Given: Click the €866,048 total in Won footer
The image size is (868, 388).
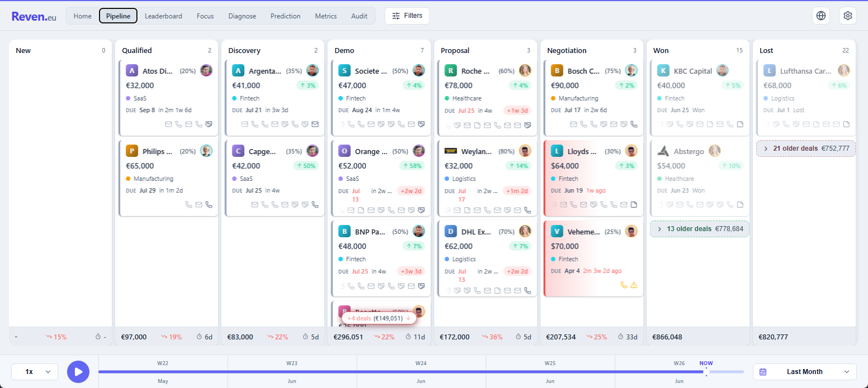Looking at the screenshot, I should coord(667,337).
